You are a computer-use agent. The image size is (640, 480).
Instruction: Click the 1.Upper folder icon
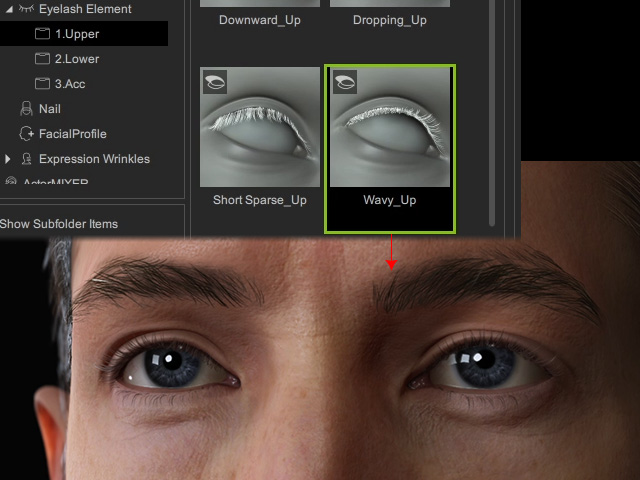pos(42,34)
